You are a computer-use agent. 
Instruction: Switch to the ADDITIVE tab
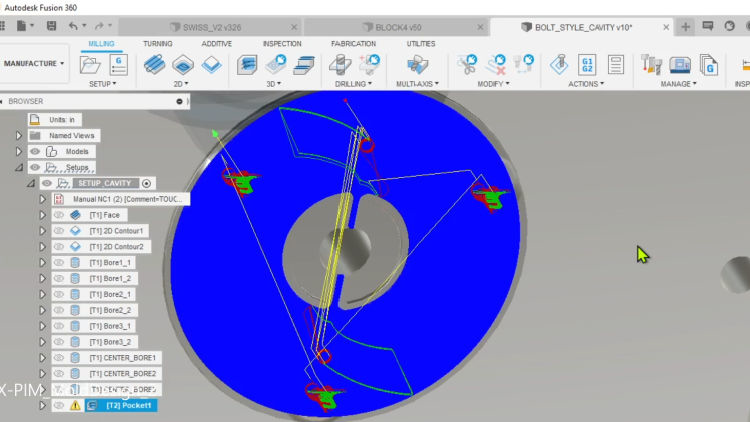pyautogui.click(x=217, y=44)
